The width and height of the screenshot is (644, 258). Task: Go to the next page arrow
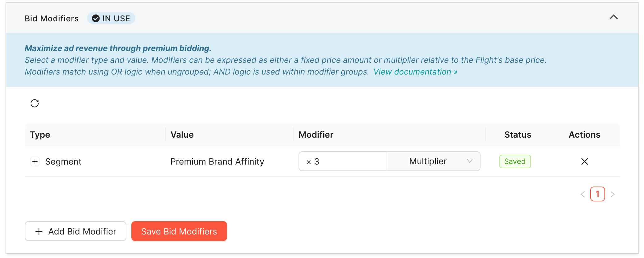(612, 194)
